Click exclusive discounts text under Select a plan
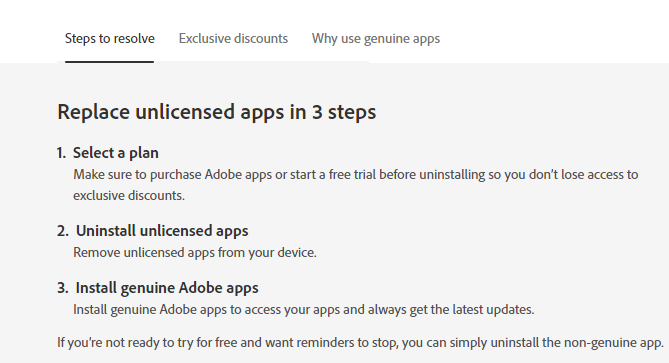 pyautogui.click(x=129, y=195)
